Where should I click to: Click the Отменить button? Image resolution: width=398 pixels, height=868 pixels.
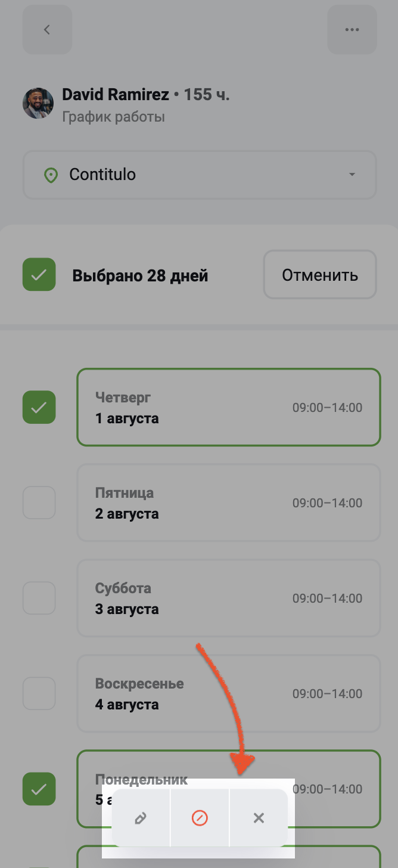[320, 275]
